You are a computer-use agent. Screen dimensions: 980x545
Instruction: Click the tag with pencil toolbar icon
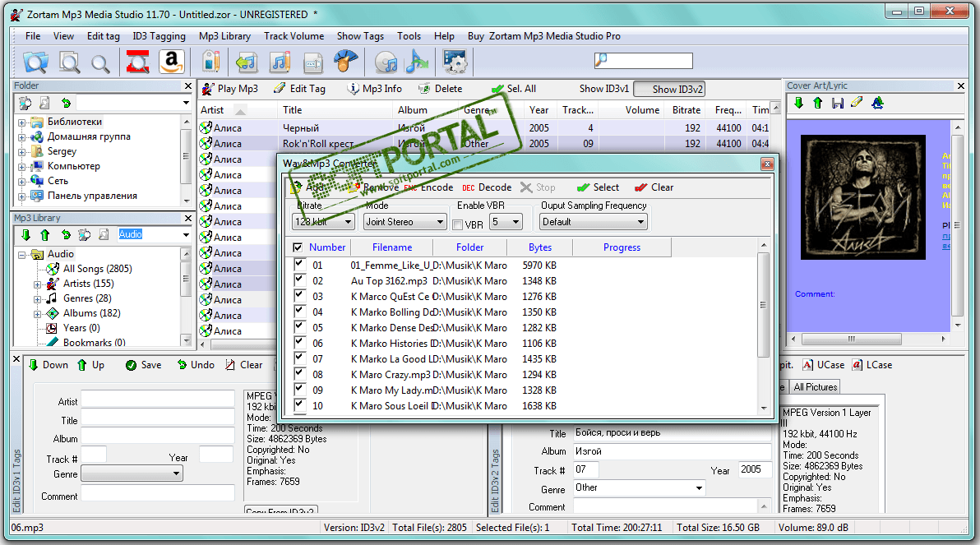click(x=211, y=62)
